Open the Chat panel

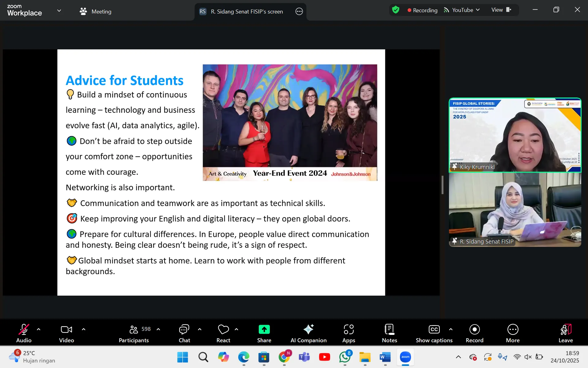point(184,333)
